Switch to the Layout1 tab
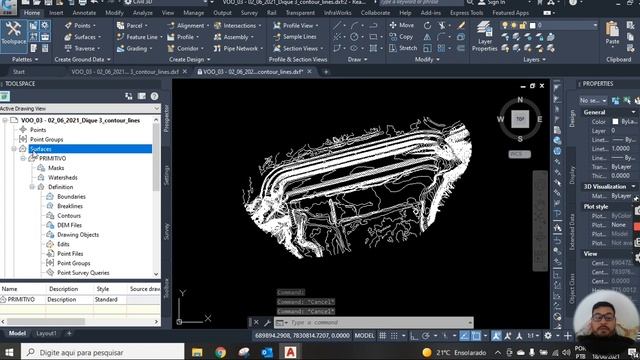 46,333
